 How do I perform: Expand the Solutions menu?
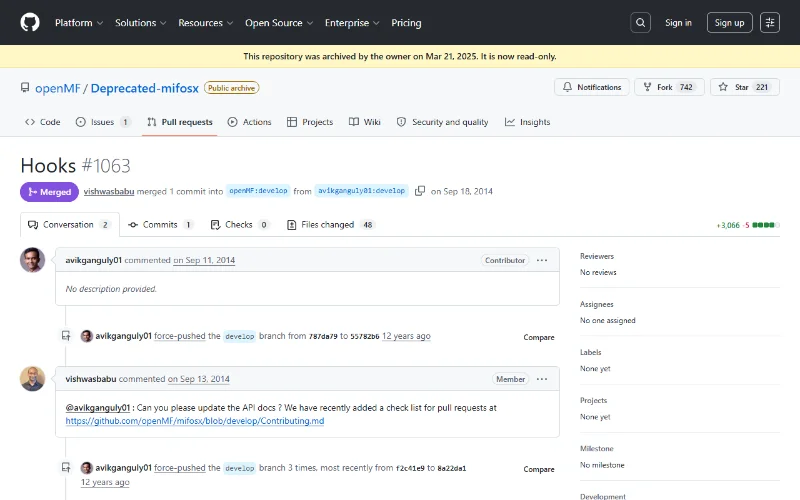[x=141, y=23]
